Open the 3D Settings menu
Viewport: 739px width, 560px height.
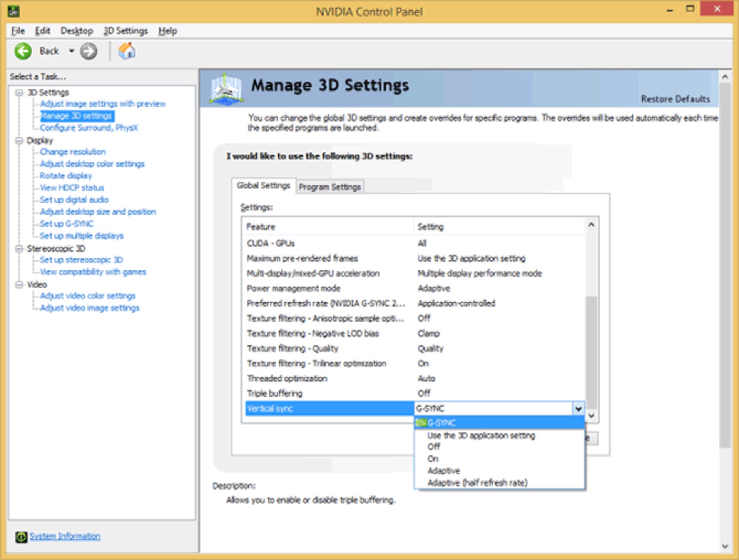(x=125, y=31)
